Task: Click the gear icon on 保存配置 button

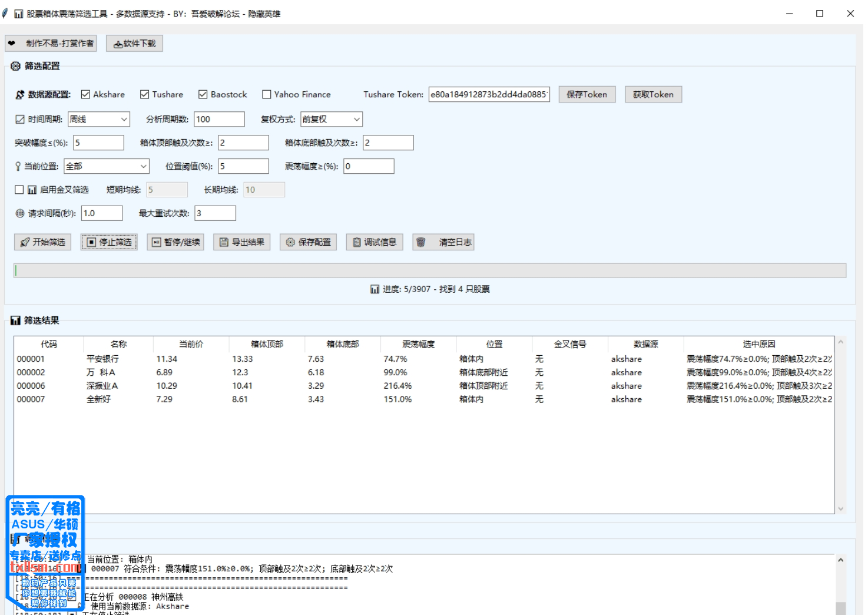Action: pyautogui.click(x=290, y=242)
